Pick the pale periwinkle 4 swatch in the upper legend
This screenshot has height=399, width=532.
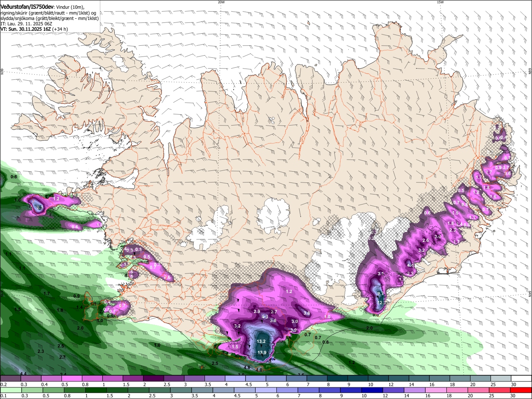click(235, 379)
